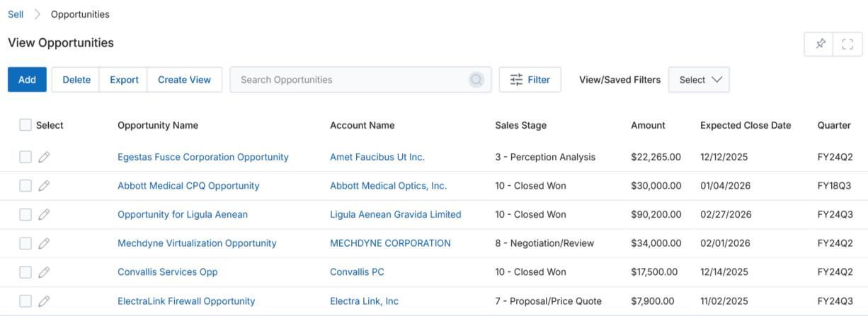The image size is (868, 316).
Task: Select the 12/14/2025 close date cell
Action: (x=724, y=272)
